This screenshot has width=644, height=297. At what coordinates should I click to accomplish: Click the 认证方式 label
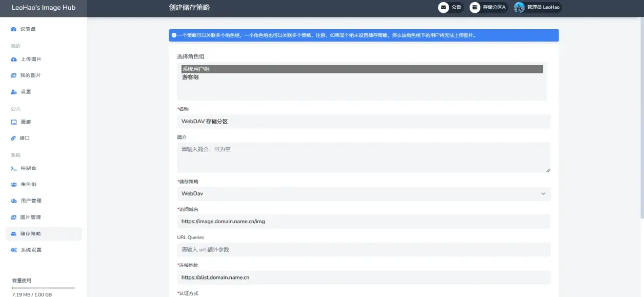click(188, 293)
